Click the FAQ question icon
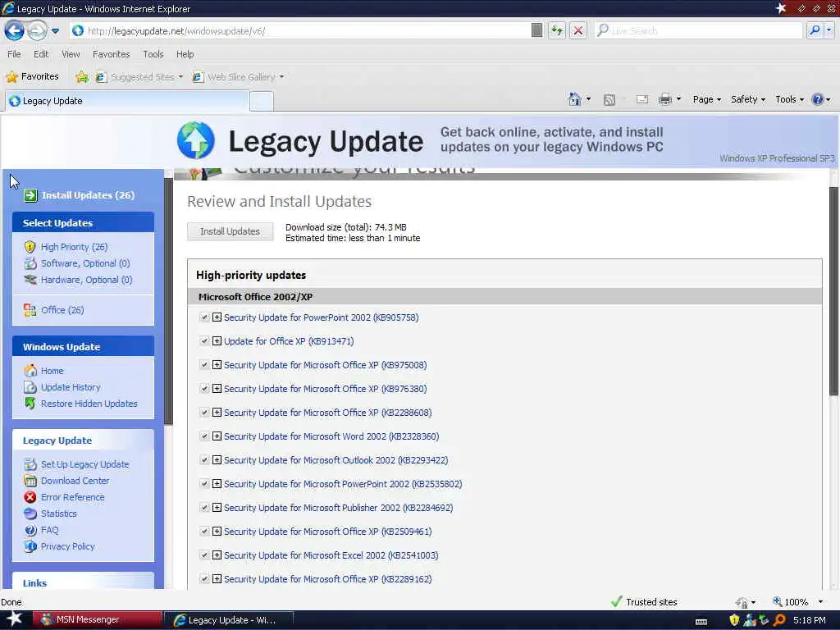Screen dimensions: 840x630 30,530
